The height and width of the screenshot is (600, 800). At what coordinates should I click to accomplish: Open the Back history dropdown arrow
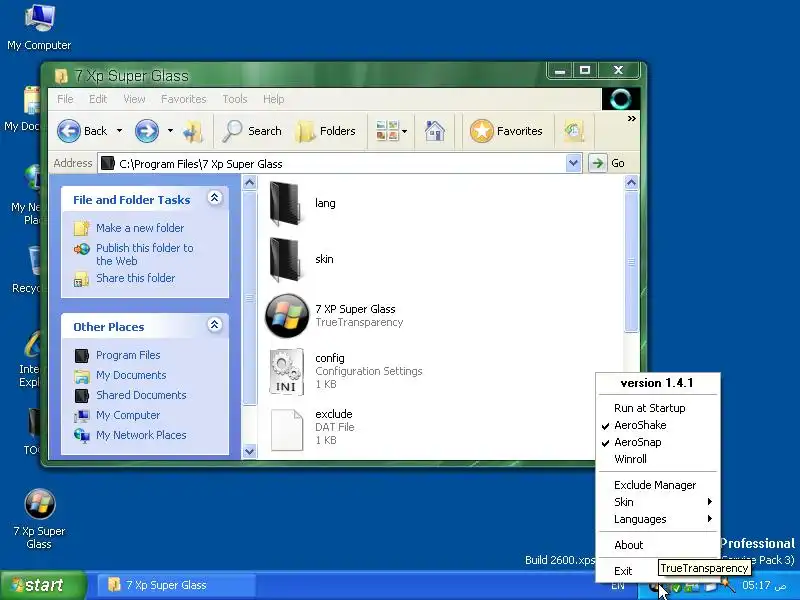pos(119,131)
